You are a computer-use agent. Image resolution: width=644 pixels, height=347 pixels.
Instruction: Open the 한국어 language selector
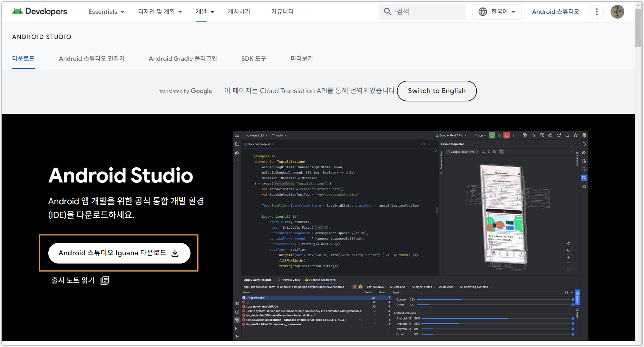tap(497, 12)
